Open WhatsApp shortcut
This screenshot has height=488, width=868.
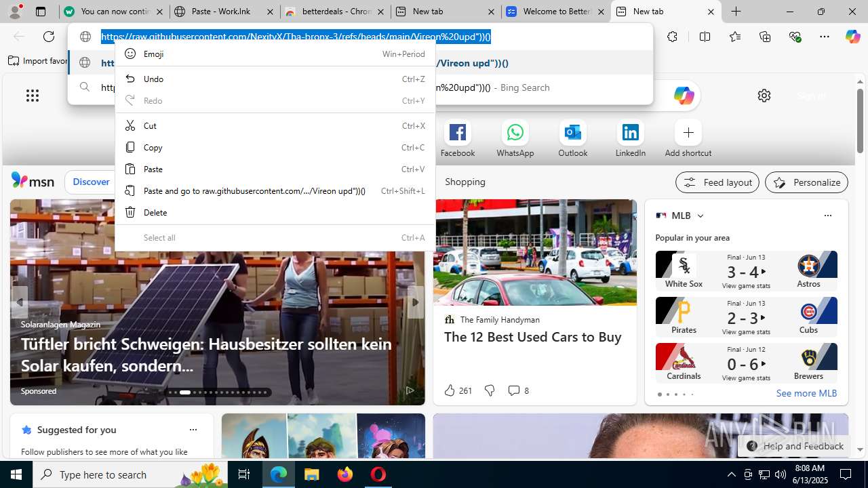pos(515,139)
